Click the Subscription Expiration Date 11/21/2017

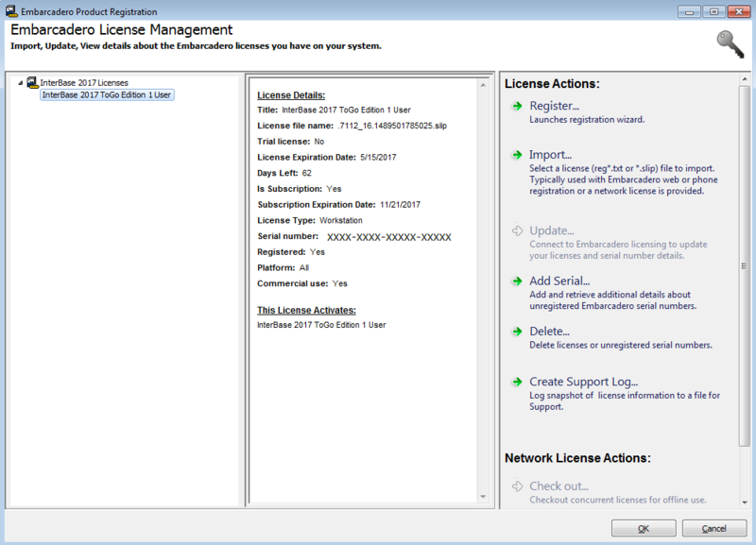pos(400,205)
